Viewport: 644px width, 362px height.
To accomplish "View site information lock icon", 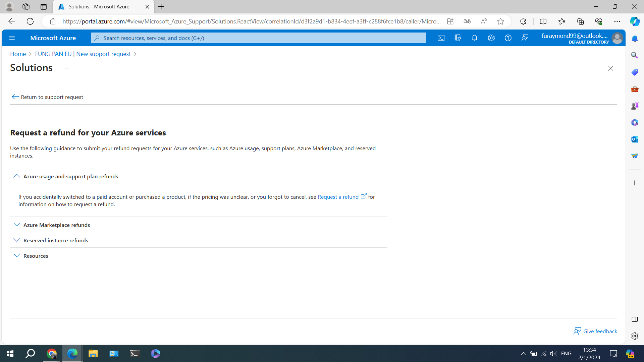I will click(x=53, y=21).
